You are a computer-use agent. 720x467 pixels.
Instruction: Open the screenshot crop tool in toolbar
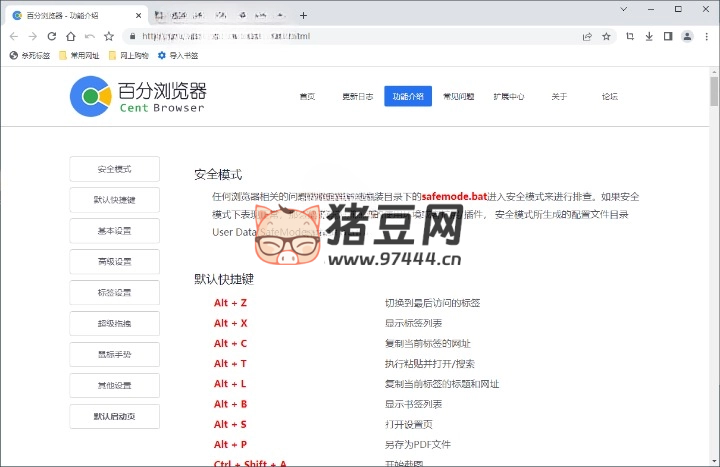(x=630, y=36)
